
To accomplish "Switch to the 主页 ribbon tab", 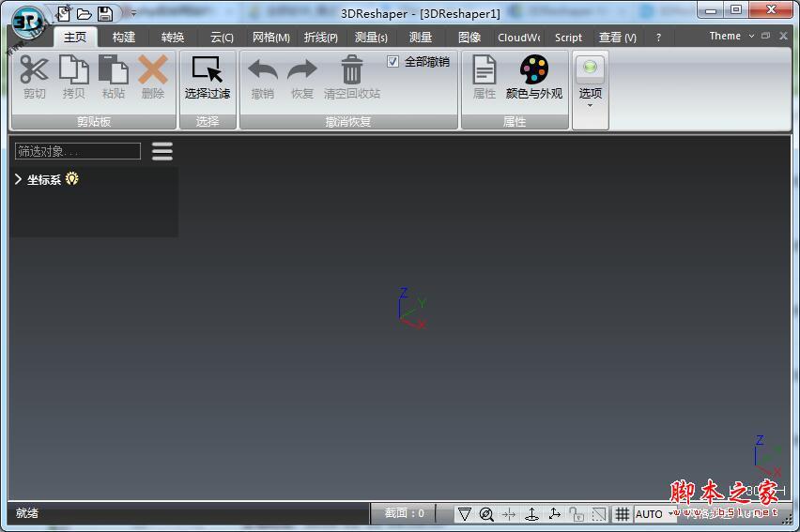I will [x=75, y=38].
